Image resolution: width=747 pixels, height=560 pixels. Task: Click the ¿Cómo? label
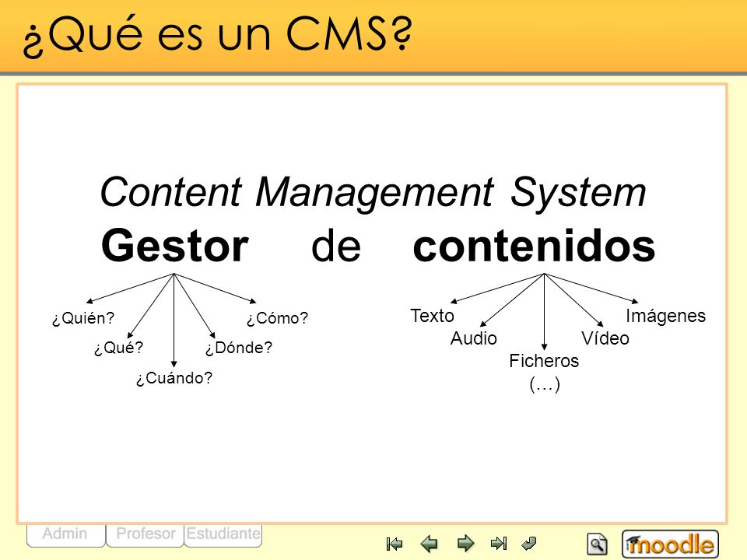tap(277, 319)
